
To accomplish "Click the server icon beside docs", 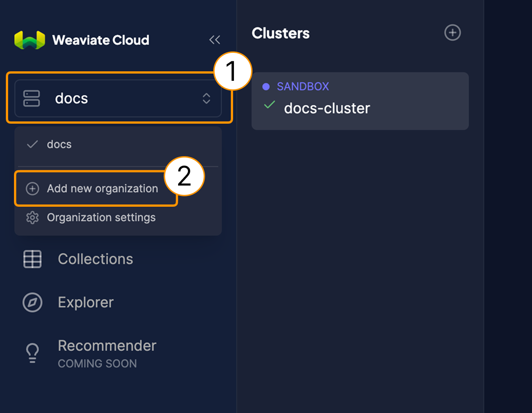I will (x=32, y=98).
